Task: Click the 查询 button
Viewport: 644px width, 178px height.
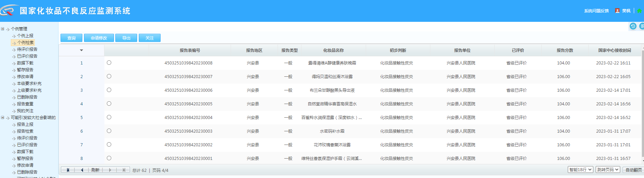Action: [x=71, y=38]
